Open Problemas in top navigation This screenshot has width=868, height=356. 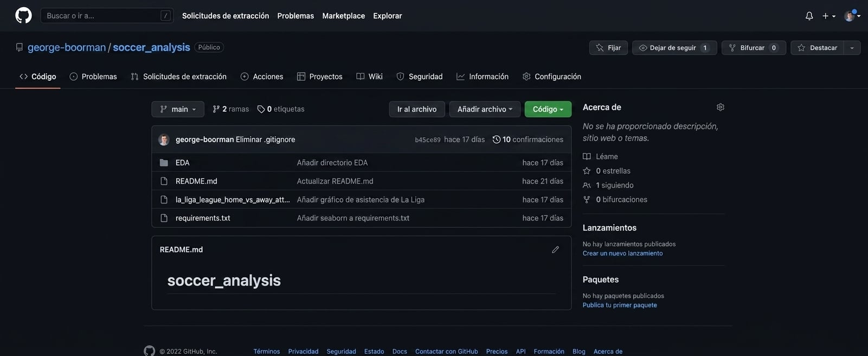tap(295, 16)
